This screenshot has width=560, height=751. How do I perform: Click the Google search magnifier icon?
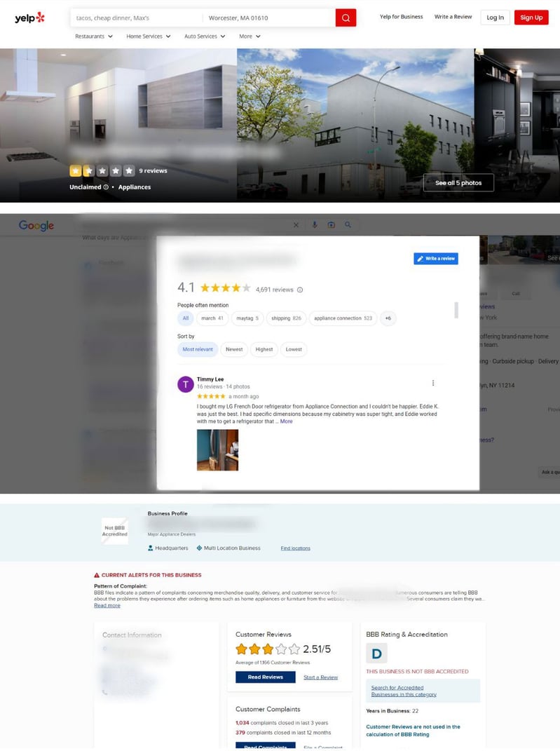pyautogui.click(x=348, y=224)
